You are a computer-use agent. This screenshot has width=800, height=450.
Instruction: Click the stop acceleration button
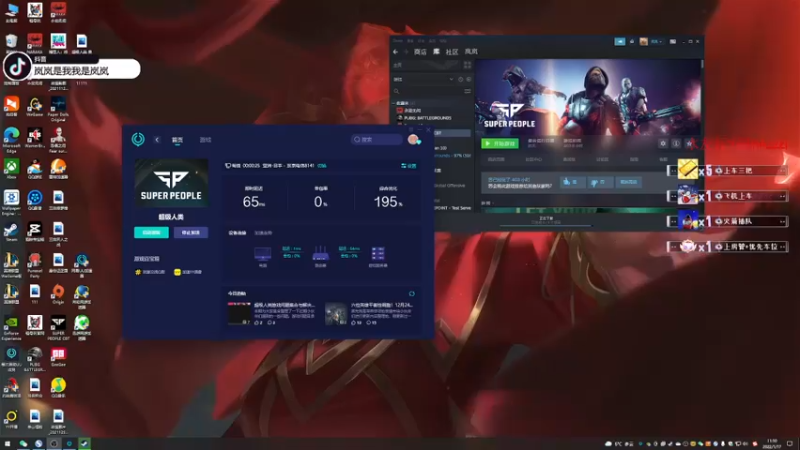click(x=191, y=233)
